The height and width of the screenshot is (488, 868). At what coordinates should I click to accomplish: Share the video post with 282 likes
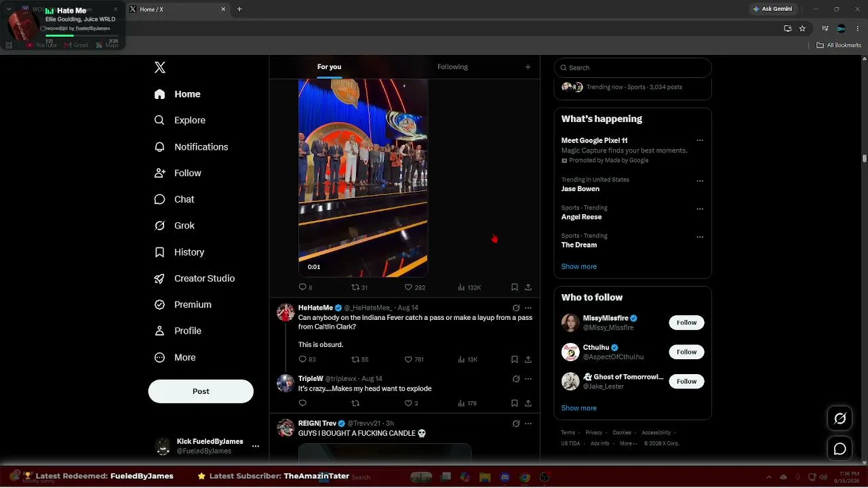[528, 287]
